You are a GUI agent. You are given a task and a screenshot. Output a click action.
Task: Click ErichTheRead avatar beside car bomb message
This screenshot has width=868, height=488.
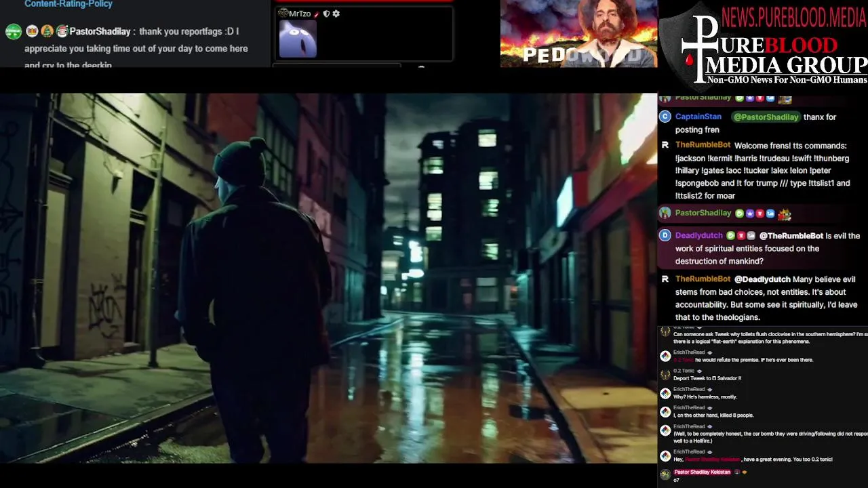coord(665,430)
